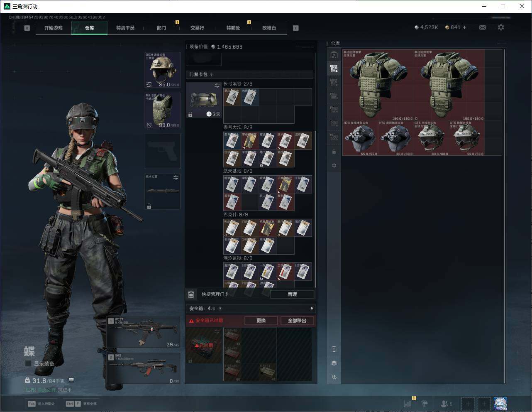Switch to the 开始游戏 tab
Image resolution: width=532 pixels, height=412 pixels.
tap(54, 28)
